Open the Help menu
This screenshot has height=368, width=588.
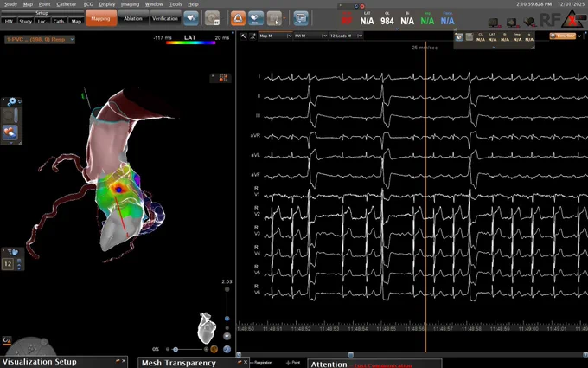(x=193, y=4)
